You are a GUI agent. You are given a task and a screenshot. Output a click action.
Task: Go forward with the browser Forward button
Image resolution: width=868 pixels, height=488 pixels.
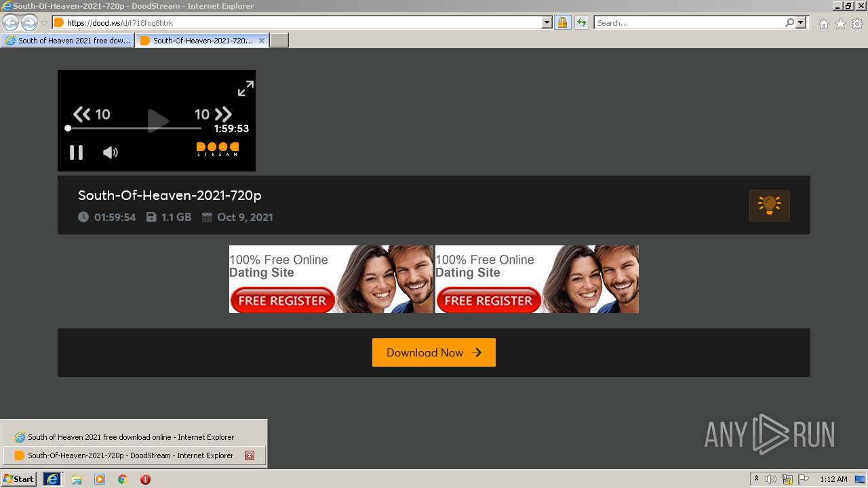(x=29, y=22)
